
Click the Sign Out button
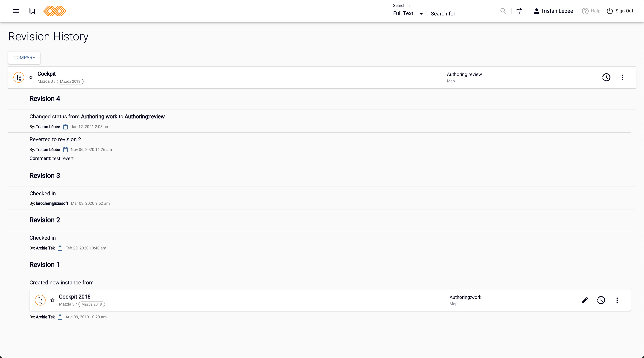pyautogui.click(x=620, y=11)
